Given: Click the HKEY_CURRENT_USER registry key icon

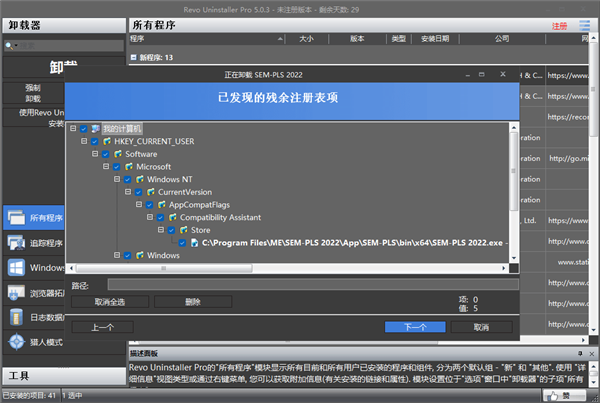Looking at the screenshot, I should 107,141.
